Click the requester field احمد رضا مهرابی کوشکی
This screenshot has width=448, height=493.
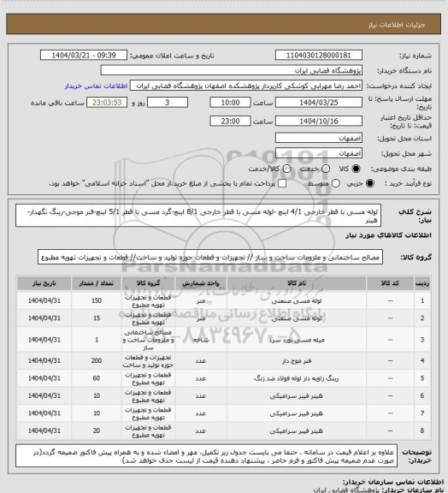pos(246,86)
